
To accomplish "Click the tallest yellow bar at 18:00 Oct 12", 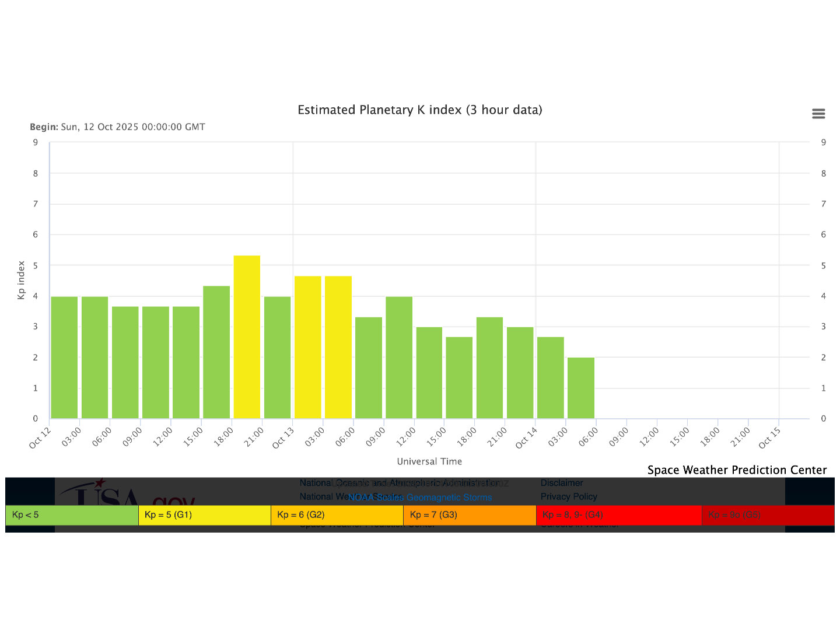I will click(x=247, y=338).
